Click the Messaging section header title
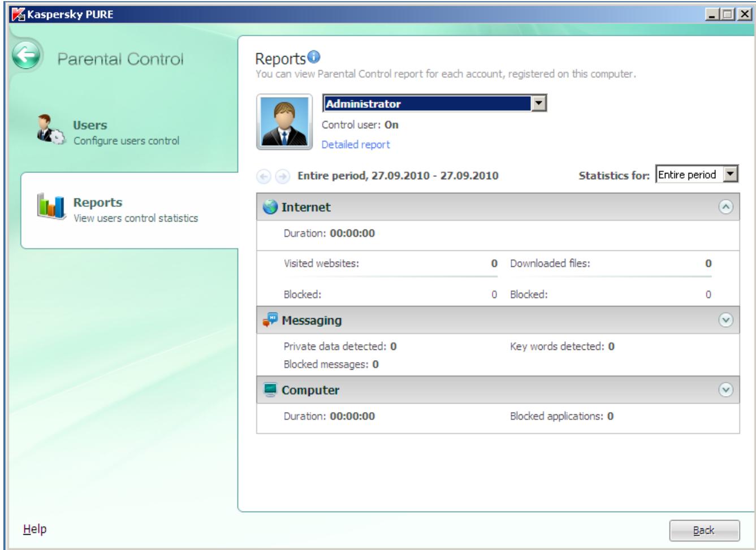This screenshot has height=550, width=756. coord(312,321)
